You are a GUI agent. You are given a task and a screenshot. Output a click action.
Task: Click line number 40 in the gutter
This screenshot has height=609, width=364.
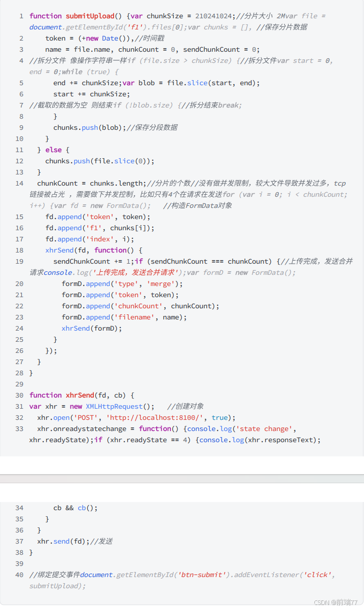[x=19, y=575]
